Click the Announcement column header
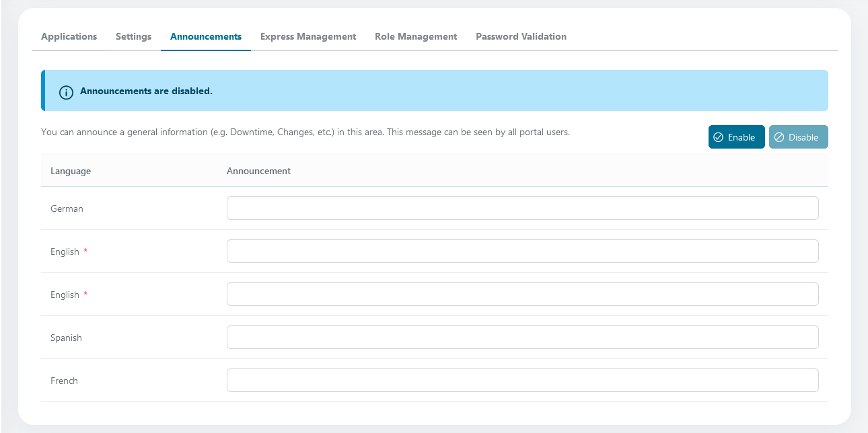 (x=258, y=171)
